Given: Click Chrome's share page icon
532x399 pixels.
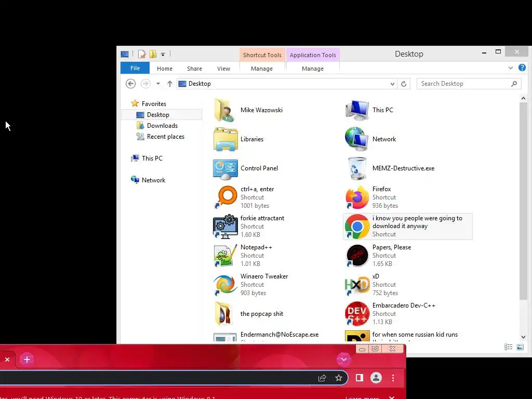Looking at the screenshot, I should click(x=322, y=378).
